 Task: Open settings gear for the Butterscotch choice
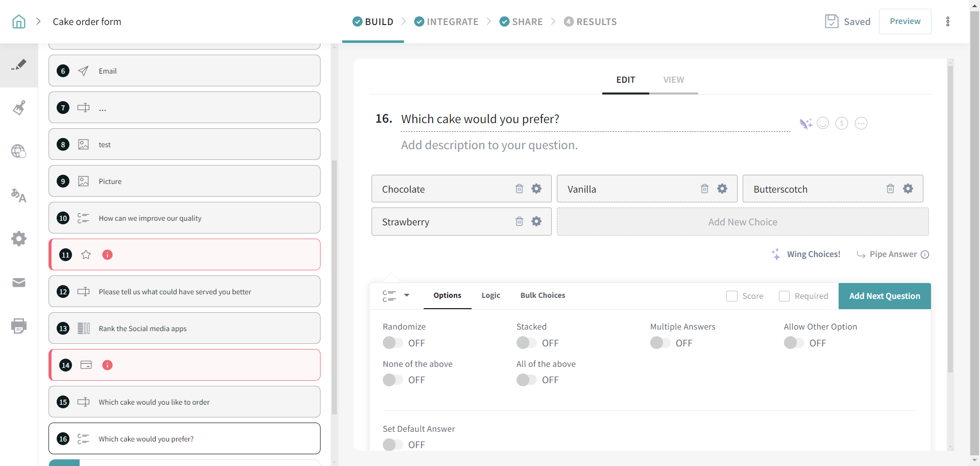tap(908, 189)
